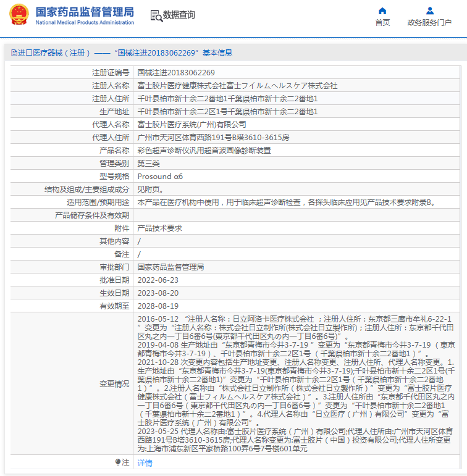Click the 管理类别 row label
This screenshot has width=467, height=476.
(x=114, y=164)
